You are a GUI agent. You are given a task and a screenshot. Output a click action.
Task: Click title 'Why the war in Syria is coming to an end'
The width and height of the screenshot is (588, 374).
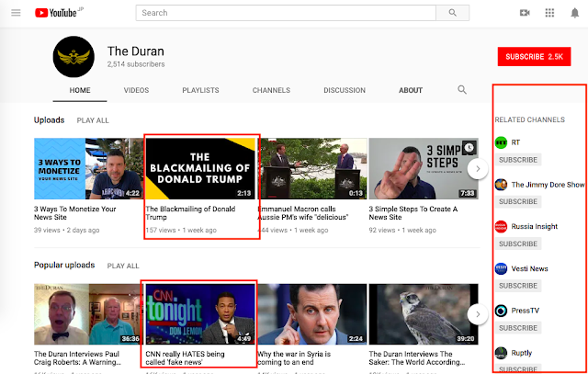[x=294, y=357]
